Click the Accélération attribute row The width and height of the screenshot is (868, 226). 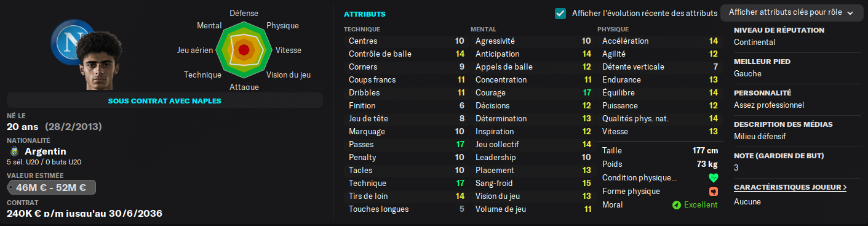click(659, 41)
